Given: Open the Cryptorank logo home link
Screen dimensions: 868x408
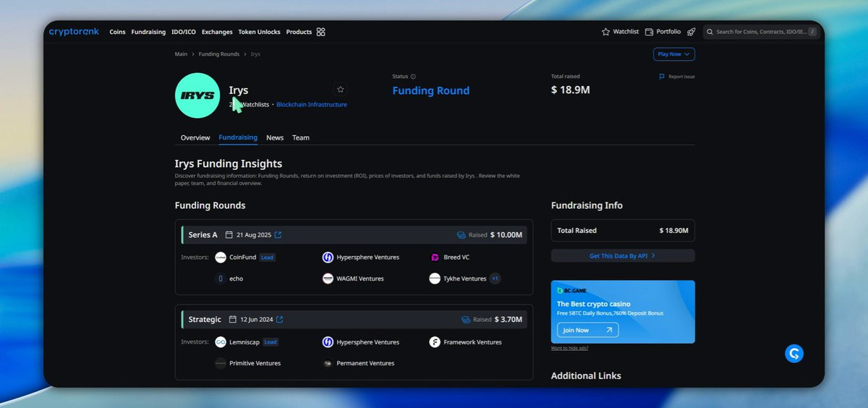Looking at the screenshot, I should tap(75, 32).
